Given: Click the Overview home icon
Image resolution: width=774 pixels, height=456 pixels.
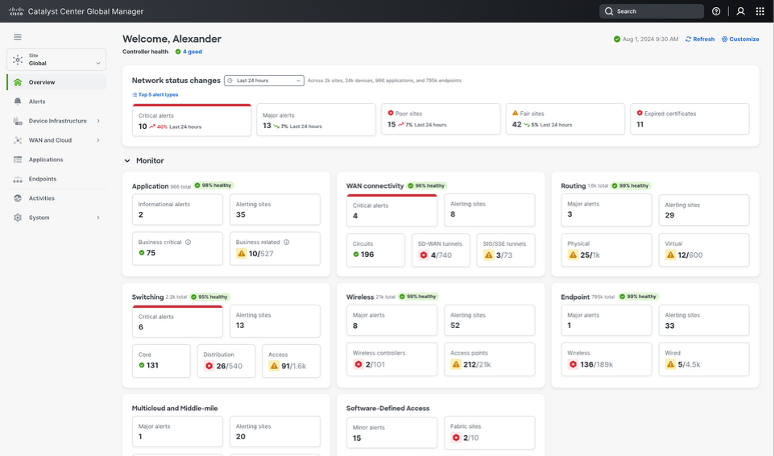Looking at the screenshot, I should point(18,82).
